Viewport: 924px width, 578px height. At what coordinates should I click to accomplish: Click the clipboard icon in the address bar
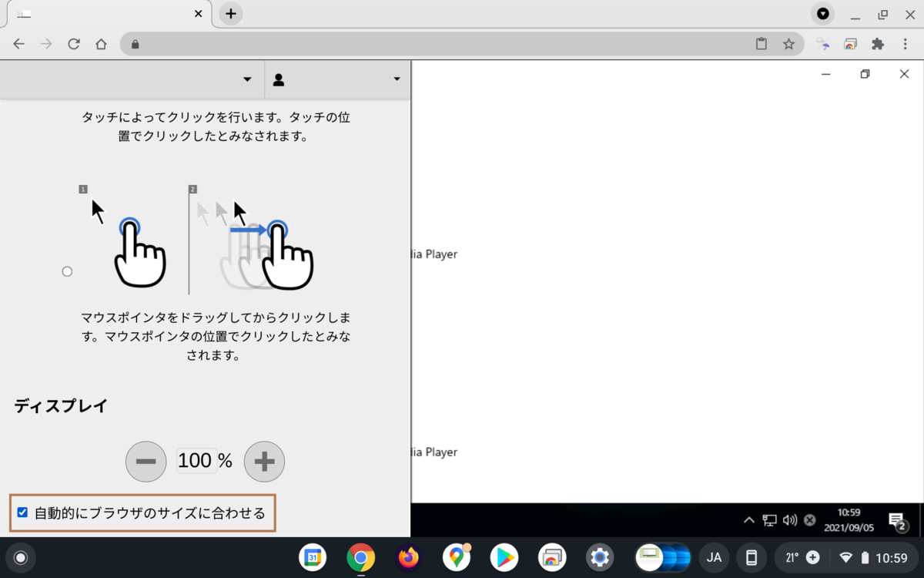tap(762, 44)
